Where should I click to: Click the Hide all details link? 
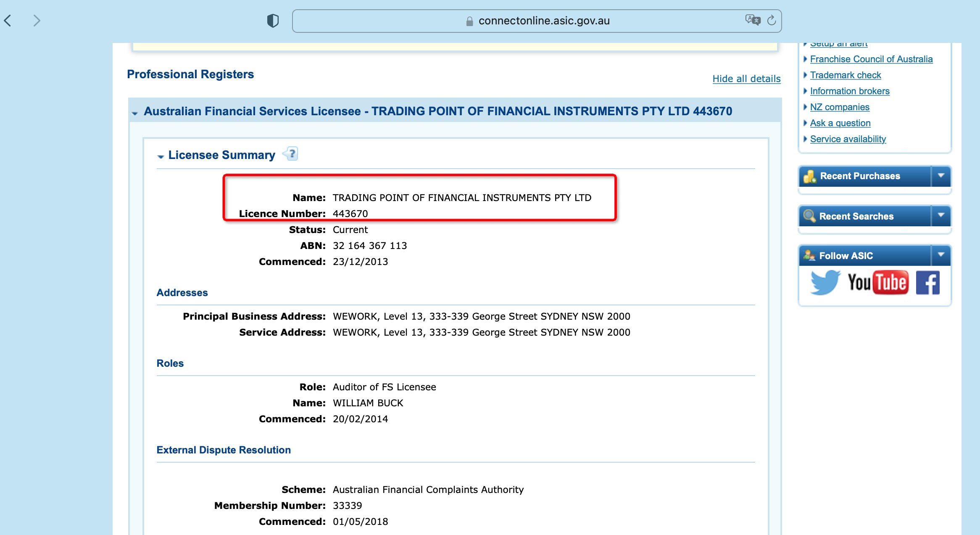point(746,79)
